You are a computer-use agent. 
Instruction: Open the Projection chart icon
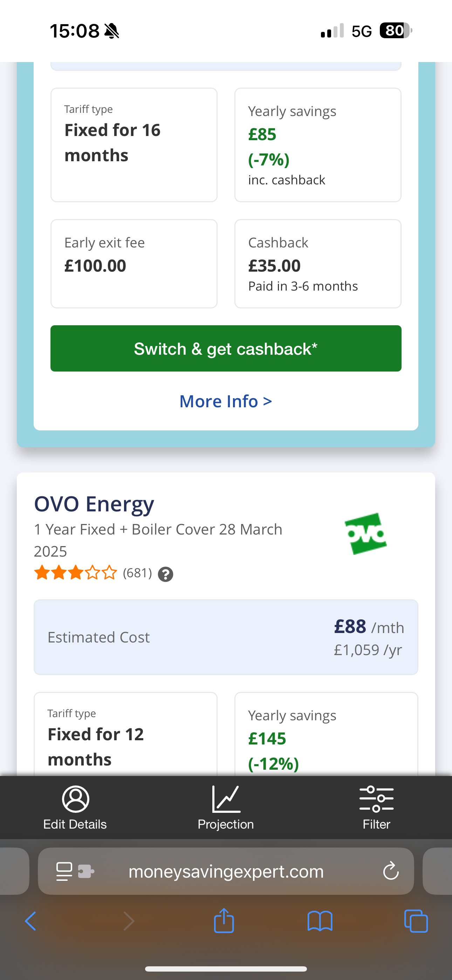coord(226,799)
